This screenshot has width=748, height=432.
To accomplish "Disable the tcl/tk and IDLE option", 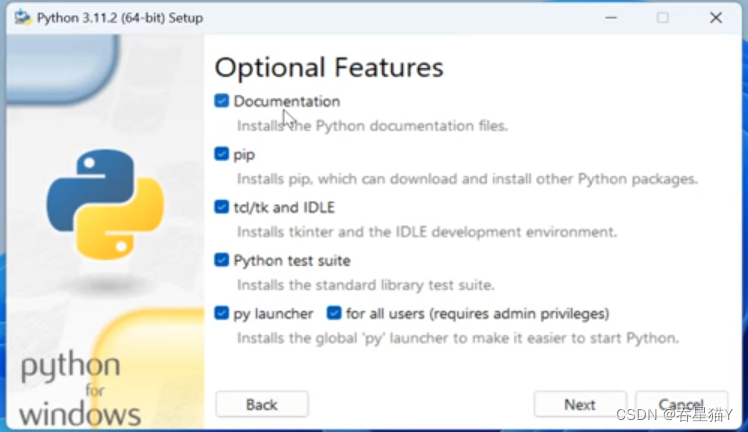I will (x=221, y=206).
